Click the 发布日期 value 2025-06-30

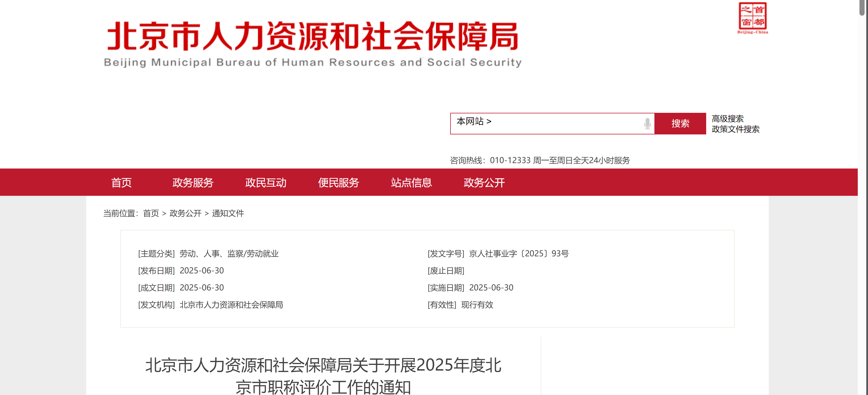point(201,271)
